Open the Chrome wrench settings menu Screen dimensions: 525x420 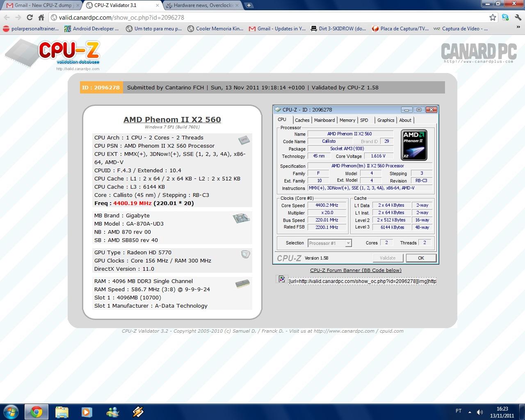click(x=518, y=17)
